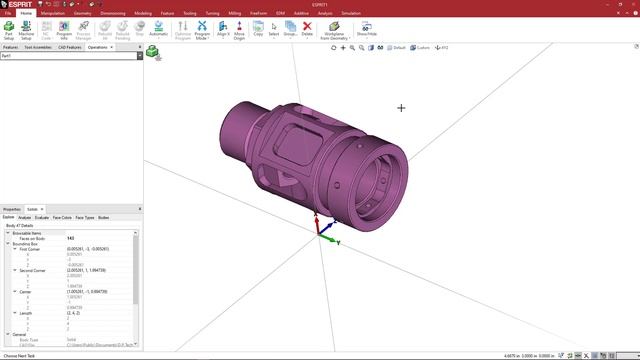The width and height of the screenshot is (640, 360).
Task: Click the Length value (2, 4, 2)
Action: pos(73,313)
